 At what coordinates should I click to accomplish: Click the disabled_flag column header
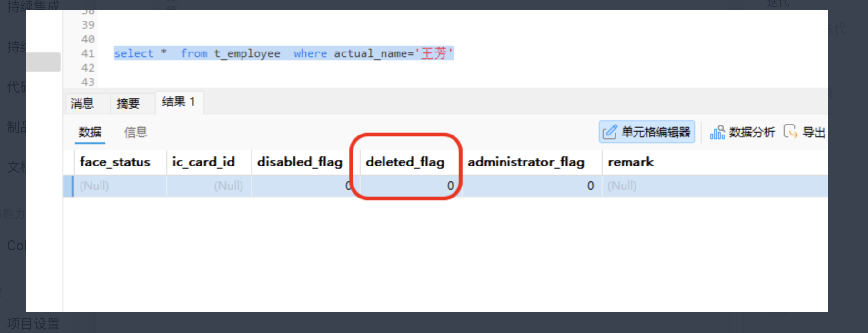click(300, 162)
